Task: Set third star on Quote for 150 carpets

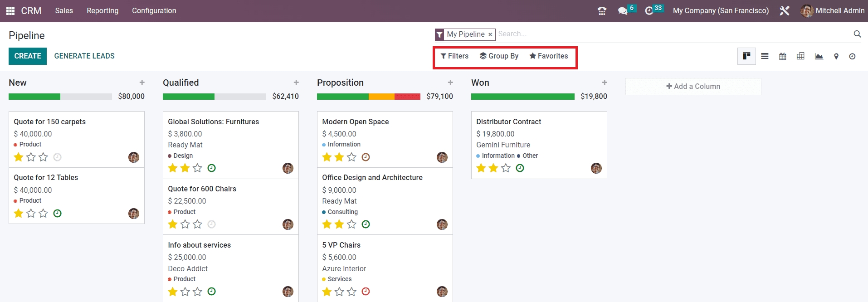Action: [x=43, y=157]
